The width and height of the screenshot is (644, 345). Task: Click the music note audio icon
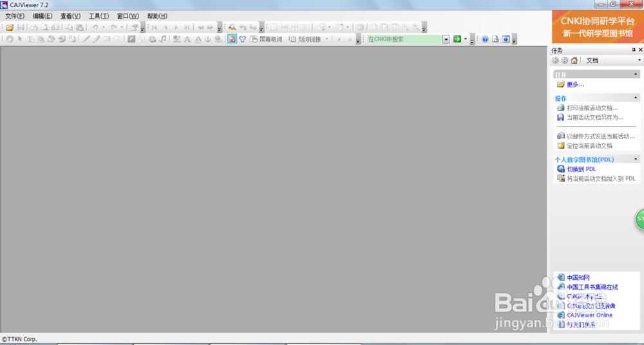pyautogui.click(x=163, y=39)
